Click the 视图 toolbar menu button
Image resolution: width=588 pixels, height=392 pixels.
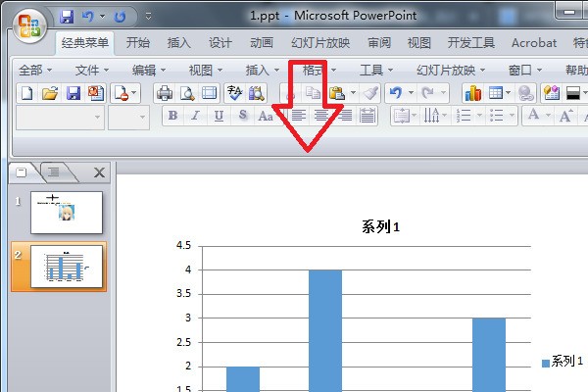(x=206, y=70)
